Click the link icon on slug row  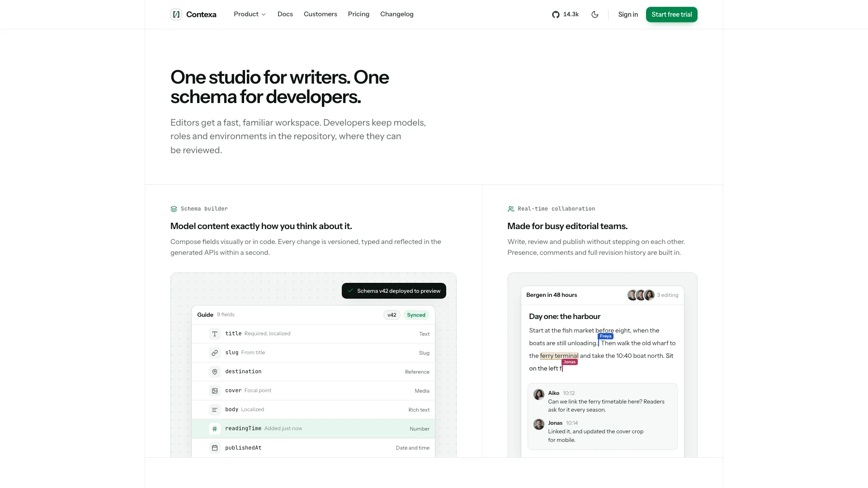click(x=215, y=353)
